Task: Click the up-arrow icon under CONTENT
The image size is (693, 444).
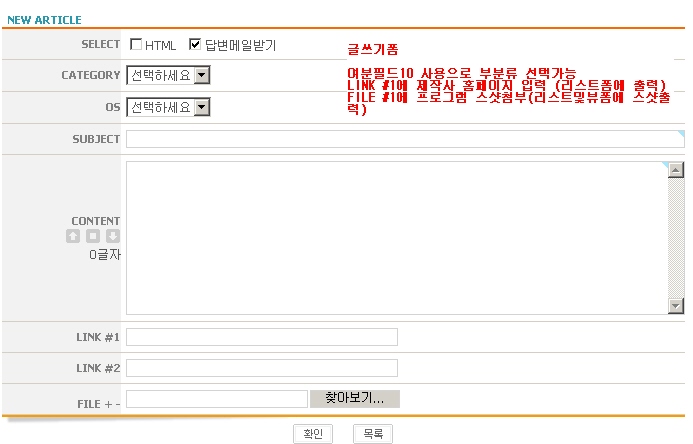Action: point(73,236)
